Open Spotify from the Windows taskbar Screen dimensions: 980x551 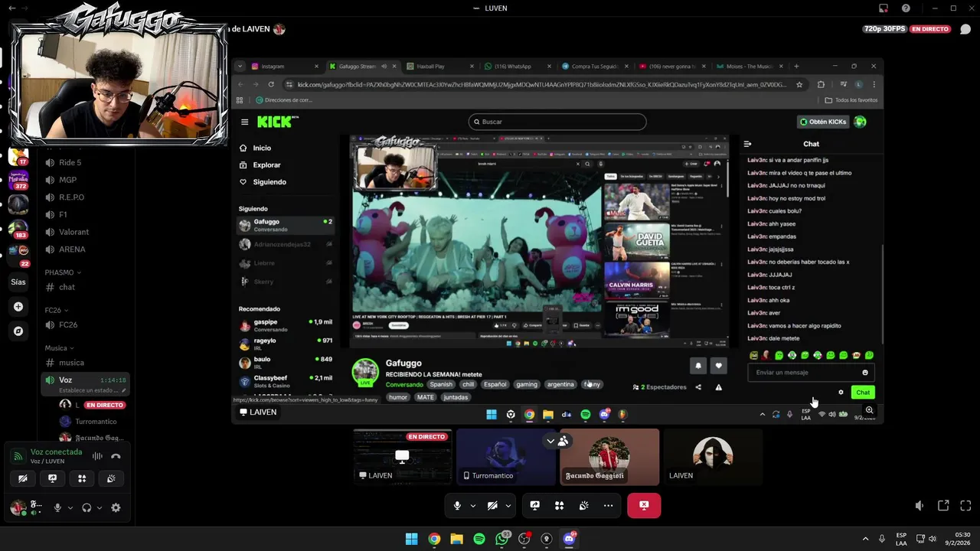click(x=479, y=539)
